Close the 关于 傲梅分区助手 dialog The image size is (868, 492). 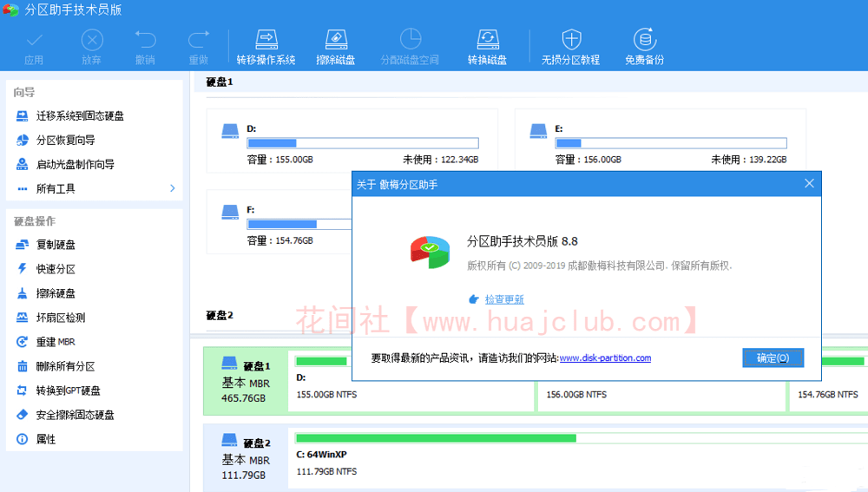pyautogui.click(x=809, y=184)
